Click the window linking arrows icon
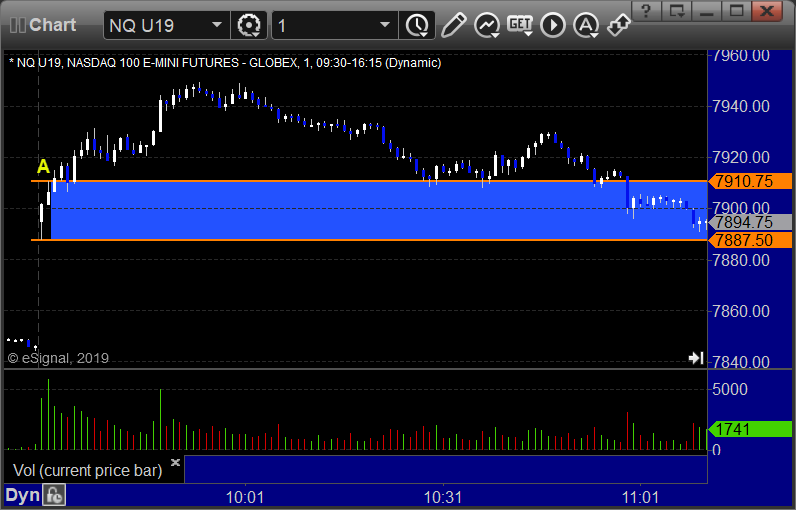The image size is (796, 510). point(619,24)
